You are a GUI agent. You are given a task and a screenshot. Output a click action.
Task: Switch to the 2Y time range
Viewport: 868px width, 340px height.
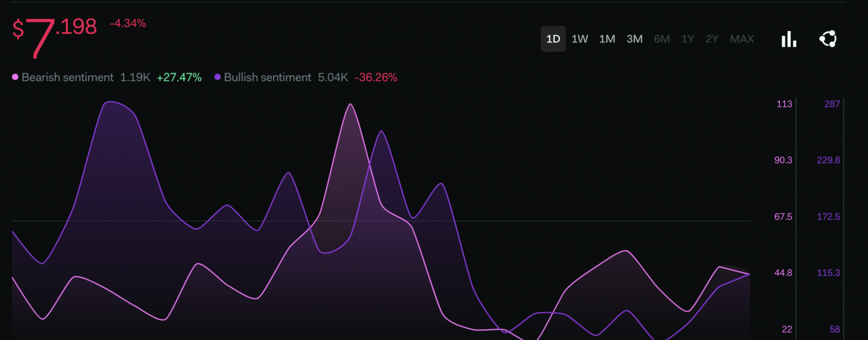(711, 39)
